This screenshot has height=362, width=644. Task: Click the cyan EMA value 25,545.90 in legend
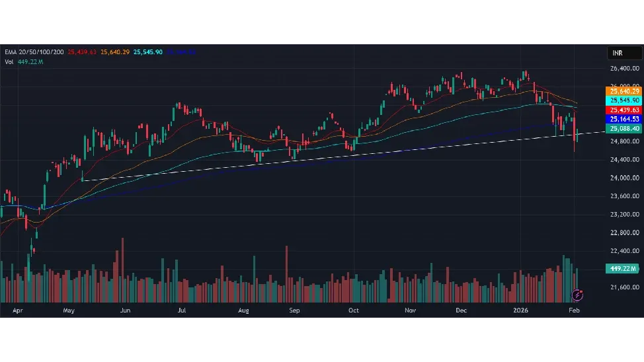148,52
